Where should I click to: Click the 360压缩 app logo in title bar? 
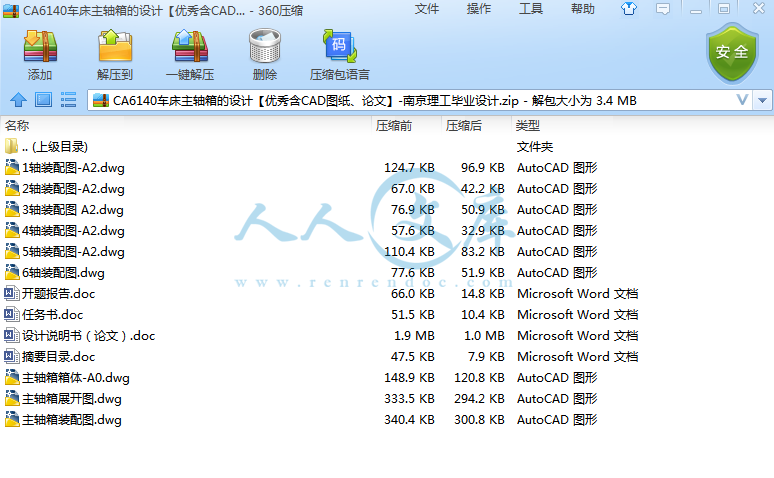(11, 10)
